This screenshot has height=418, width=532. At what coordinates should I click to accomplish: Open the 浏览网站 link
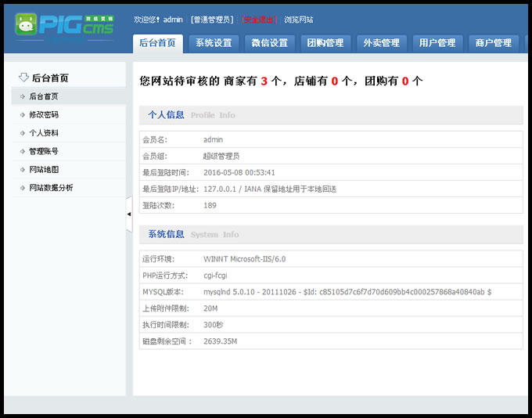click(298, 20)
